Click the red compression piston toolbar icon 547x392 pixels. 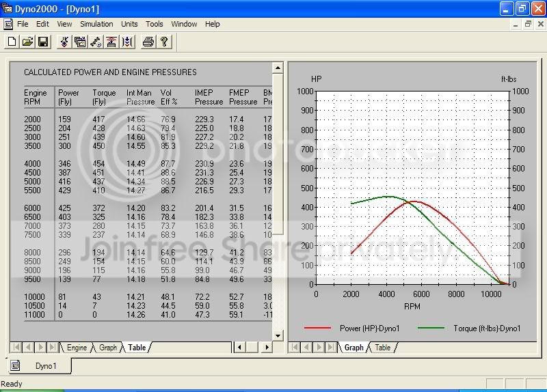[x=111, y=42]
